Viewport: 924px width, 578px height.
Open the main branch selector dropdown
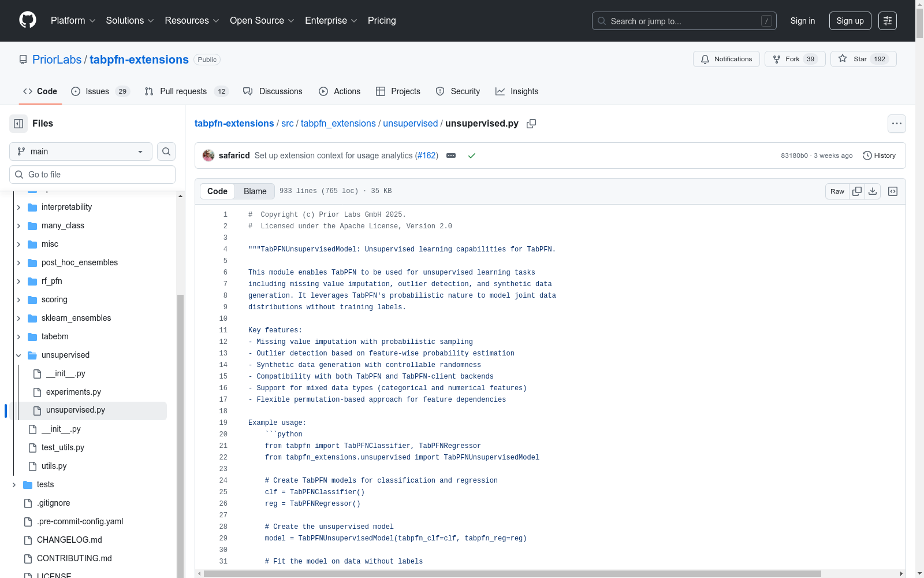tap(81, 151)
